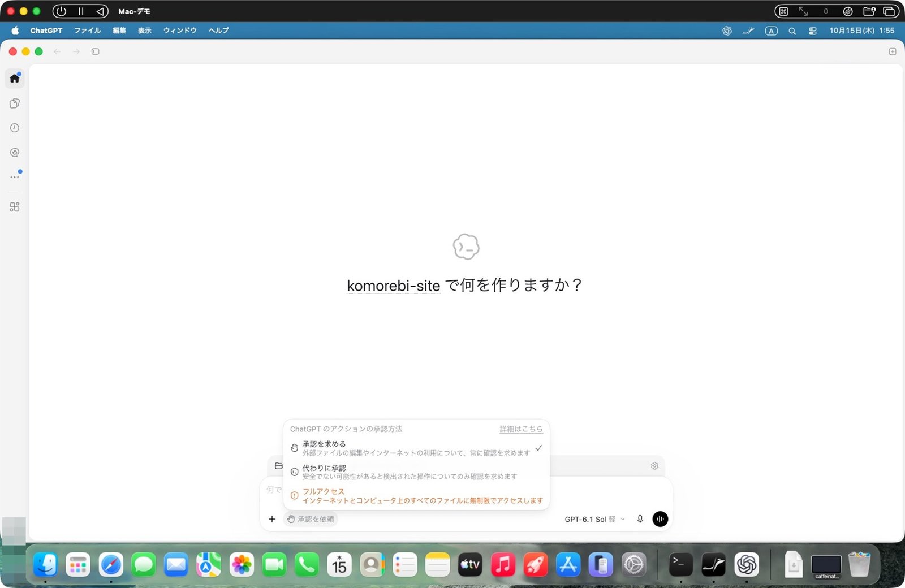Open the GPT-6.1 Sol model dropdown
This screenshot has width=905, height=588.
pos(594,519)
